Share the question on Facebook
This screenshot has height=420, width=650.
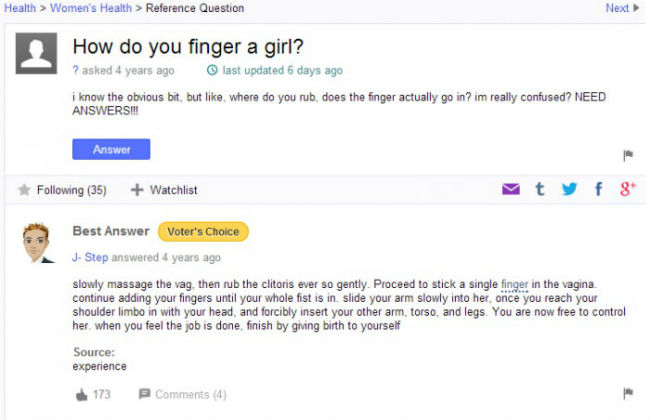(599, 190)
